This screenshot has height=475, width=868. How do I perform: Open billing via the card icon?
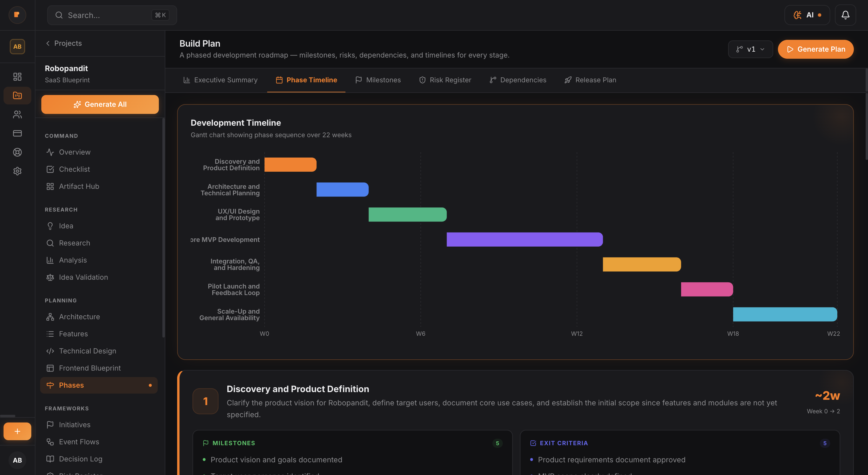click(17, 133)
